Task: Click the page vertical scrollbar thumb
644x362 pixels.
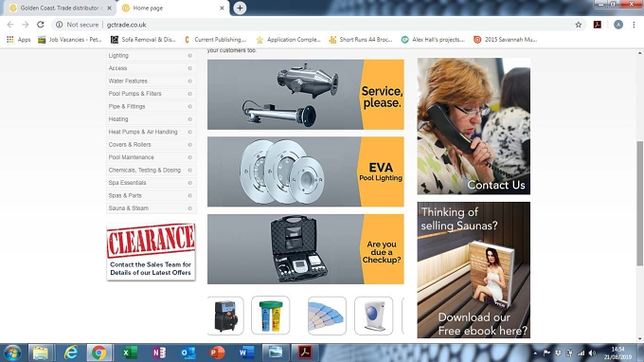Action: tap(639, 204)
